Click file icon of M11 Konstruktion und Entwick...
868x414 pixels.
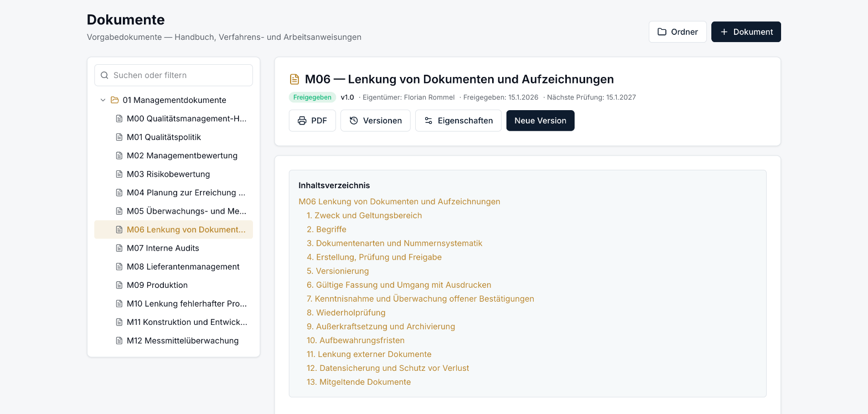(119, 322)
